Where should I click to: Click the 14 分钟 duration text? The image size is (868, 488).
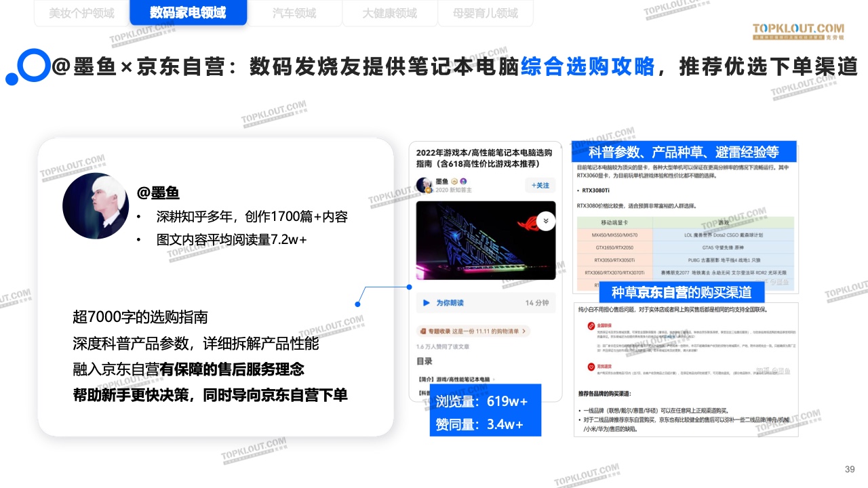point(537,303)
